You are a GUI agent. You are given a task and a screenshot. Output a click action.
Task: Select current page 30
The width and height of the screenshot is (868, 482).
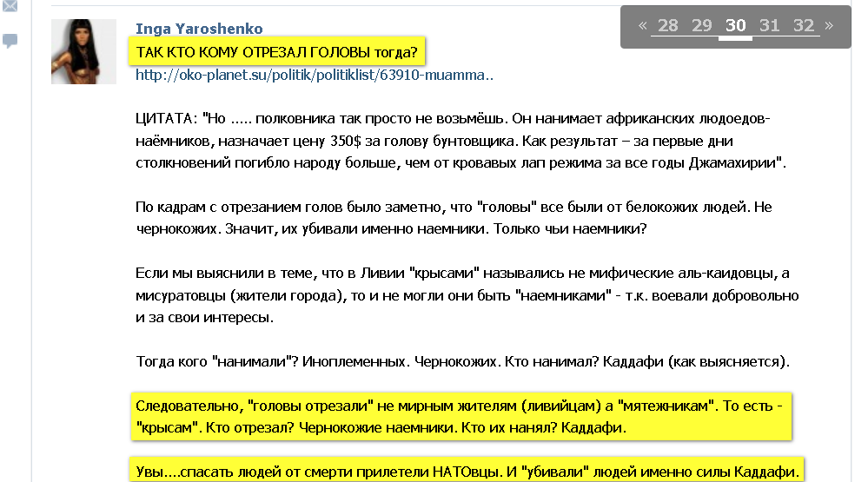pos(735,25)
